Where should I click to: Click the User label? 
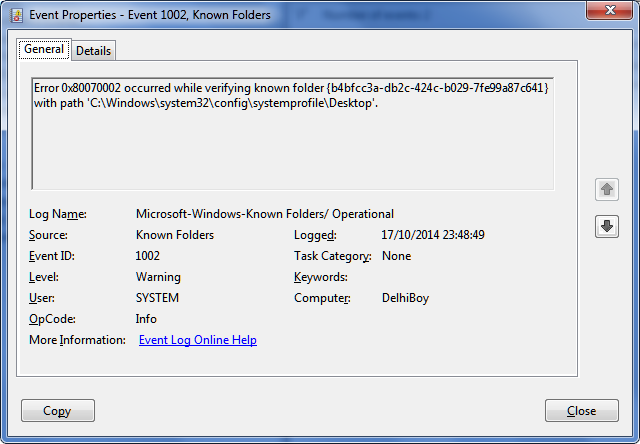[42, 298]
